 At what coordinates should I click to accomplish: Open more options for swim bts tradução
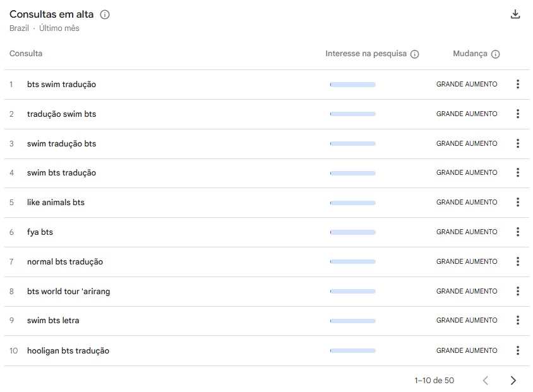pyautogui.click(x=518, y=172)
